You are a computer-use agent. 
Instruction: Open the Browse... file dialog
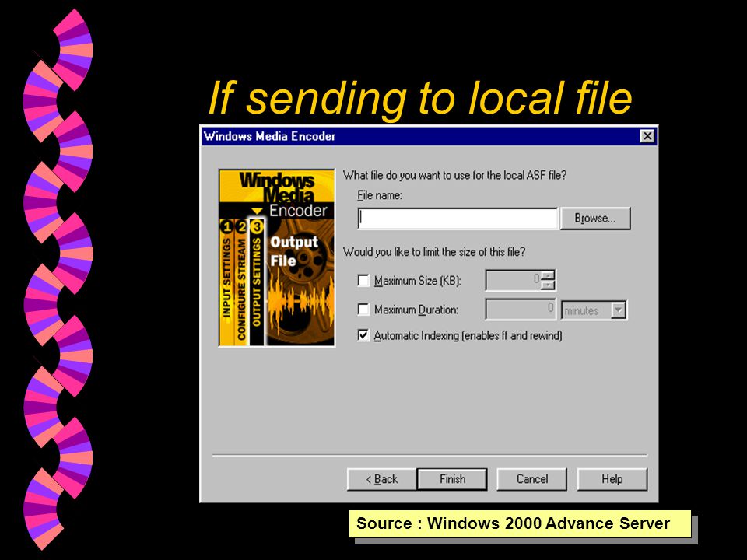pyautogui.click(x=595, y=218)
